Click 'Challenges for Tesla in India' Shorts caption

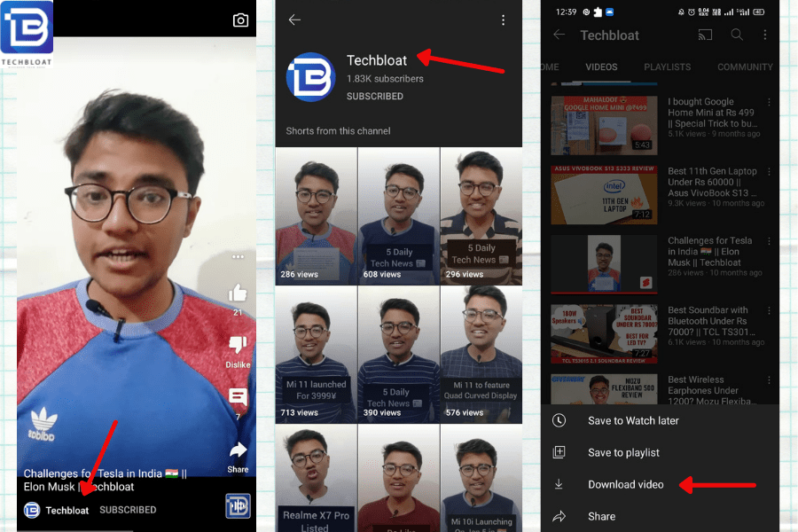tap(105, 480)
